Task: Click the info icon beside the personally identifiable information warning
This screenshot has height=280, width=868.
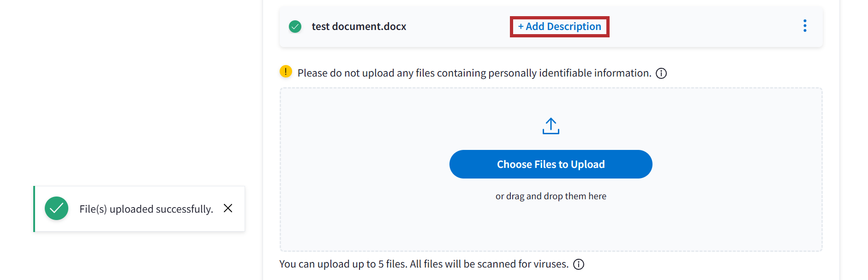Action: pyautogui.click(x=661, y=73)
